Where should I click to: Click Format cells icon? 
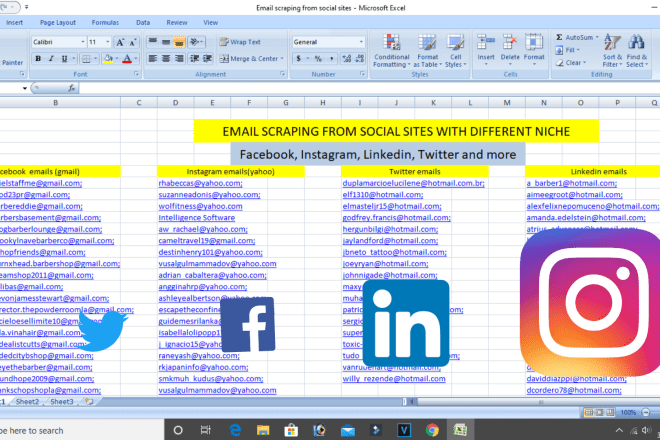pyautogui.click(x=534, y=43)
